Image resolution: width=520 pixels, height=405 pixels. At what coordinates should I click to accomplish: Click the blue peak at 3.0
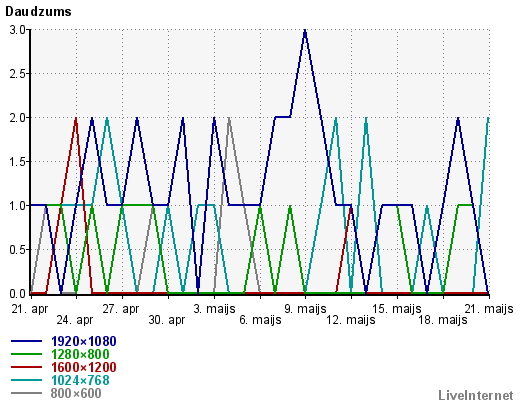pos(305,31)
